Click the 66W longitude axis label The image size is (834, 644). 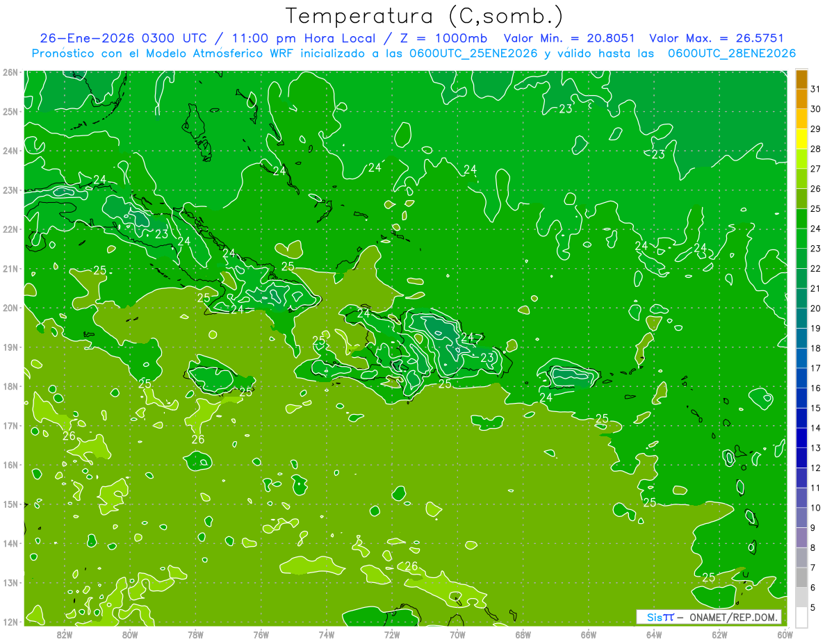[x=588, y=634]
